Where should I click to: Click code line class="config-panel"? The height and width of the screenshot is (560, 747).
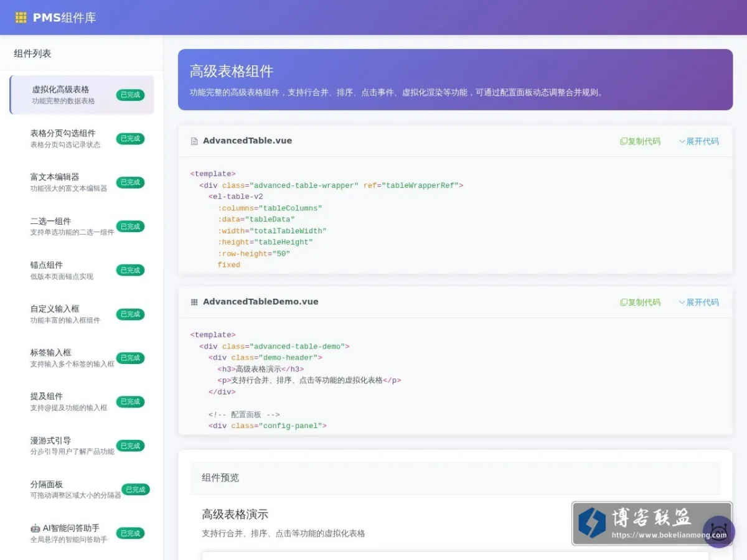click(268, 426)
